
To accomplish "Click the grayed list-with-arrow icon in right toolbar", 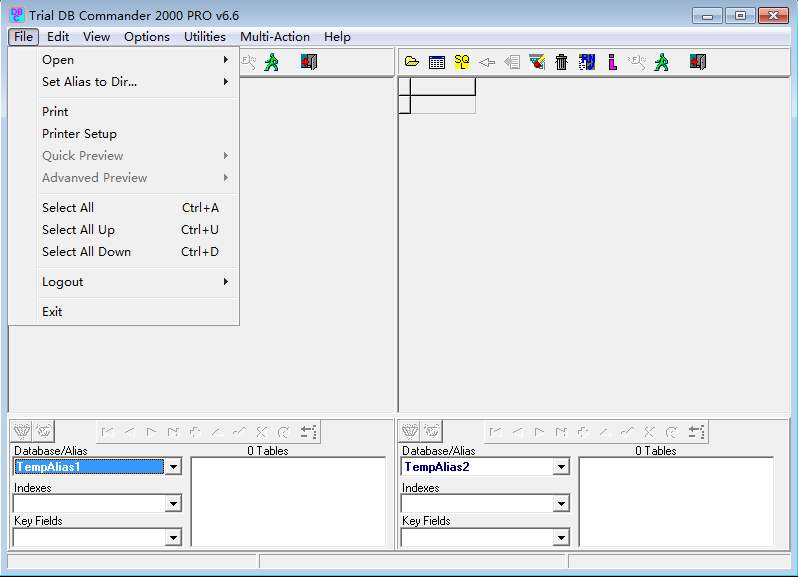I will pos(512,62).
